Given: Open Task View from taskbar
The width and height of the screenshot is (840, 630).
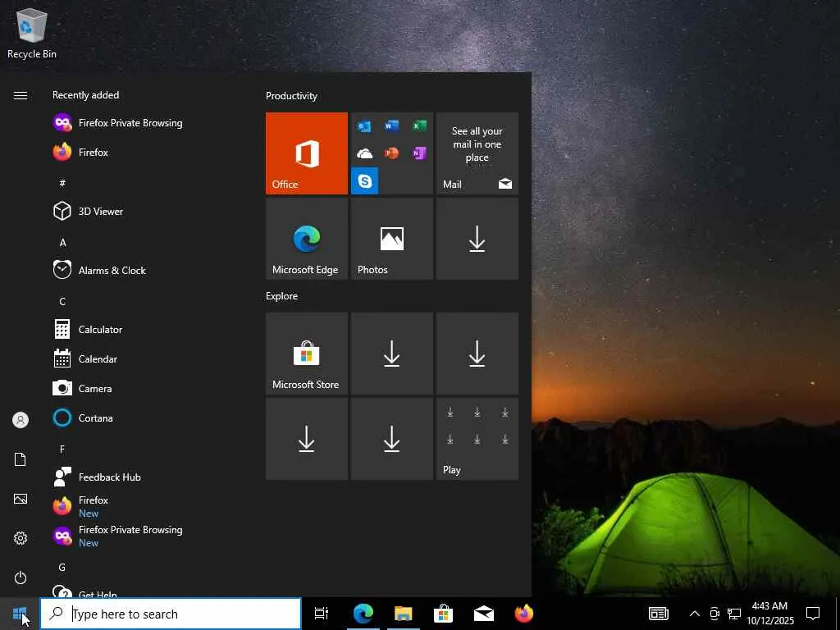Looking at the screenshot, I should pos(322,614).
